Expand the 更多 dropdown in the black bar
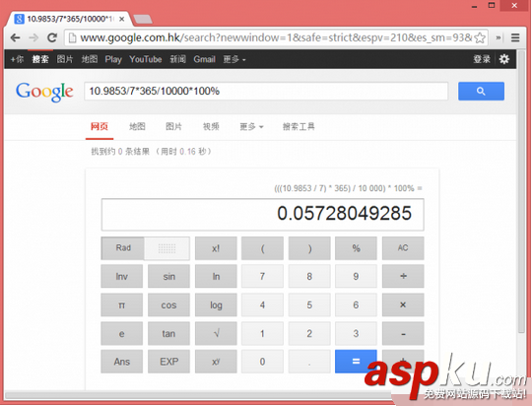Image resolution: width=532 pixels, height=406 pixels. (234, 59)
